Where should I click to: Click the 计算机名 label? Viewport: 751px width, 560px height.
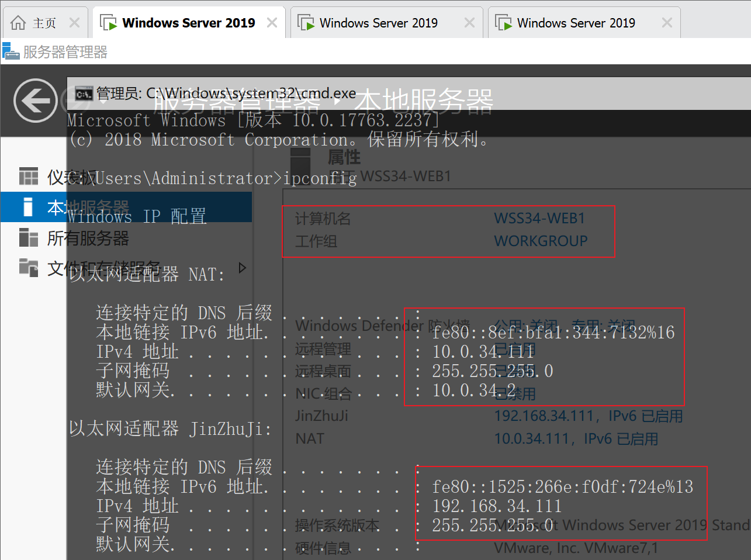click(x=323, y=219)
